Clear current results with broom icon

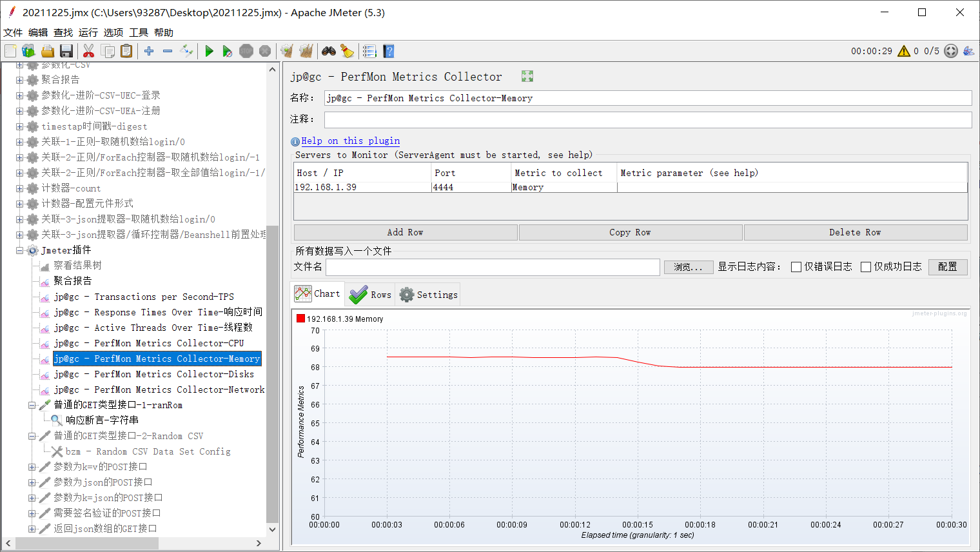click(x=287, y=51)
